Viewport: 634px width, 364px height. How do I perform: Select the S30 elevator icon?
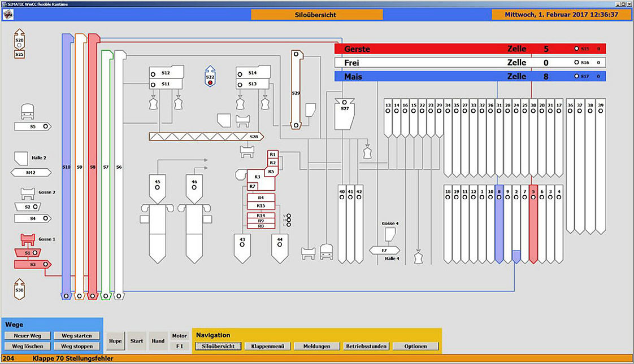[x=19, y=290]
